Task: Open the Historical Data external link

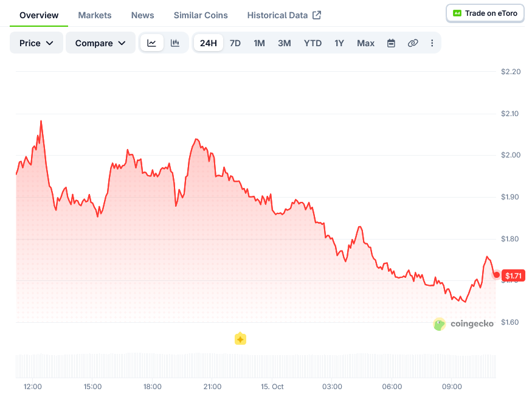Action: click(284, 15)
